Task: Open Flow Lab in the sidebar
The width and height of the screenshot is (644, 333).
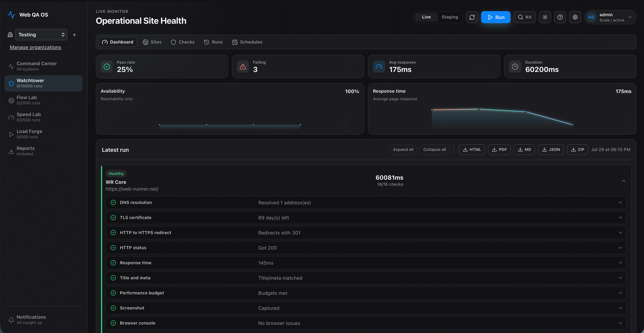Action: click(44, 100)
